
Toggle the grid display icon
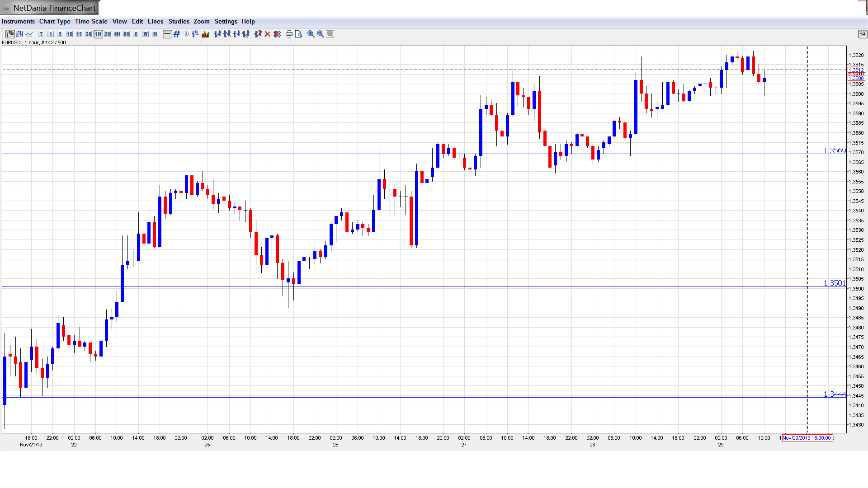coord(177,34)
